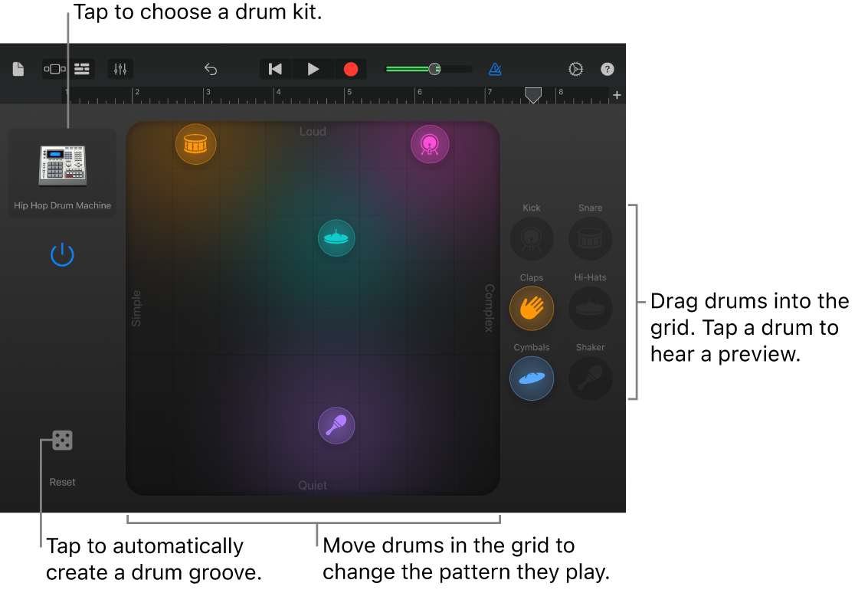This screenshot has height=593, width=868.
Task: Click Reset to randomize the drums
Action: click(62, 440)
